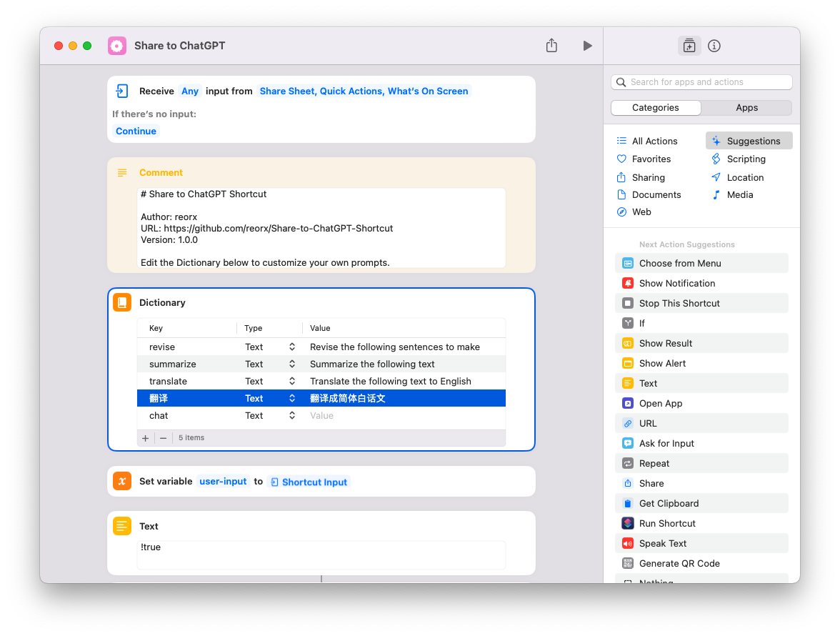Switch to the Categories tab
840x636 pixels.
click(656, 108)
